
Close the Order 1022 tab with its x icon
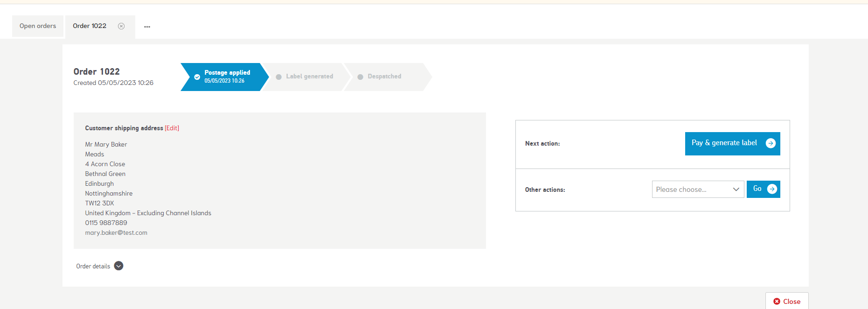coord(121,26)
